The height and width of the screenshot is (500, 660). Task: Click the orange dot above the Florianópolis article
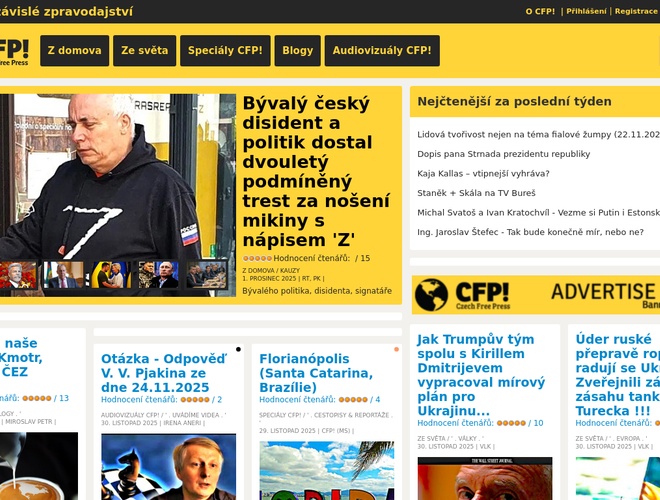(397, 349)
